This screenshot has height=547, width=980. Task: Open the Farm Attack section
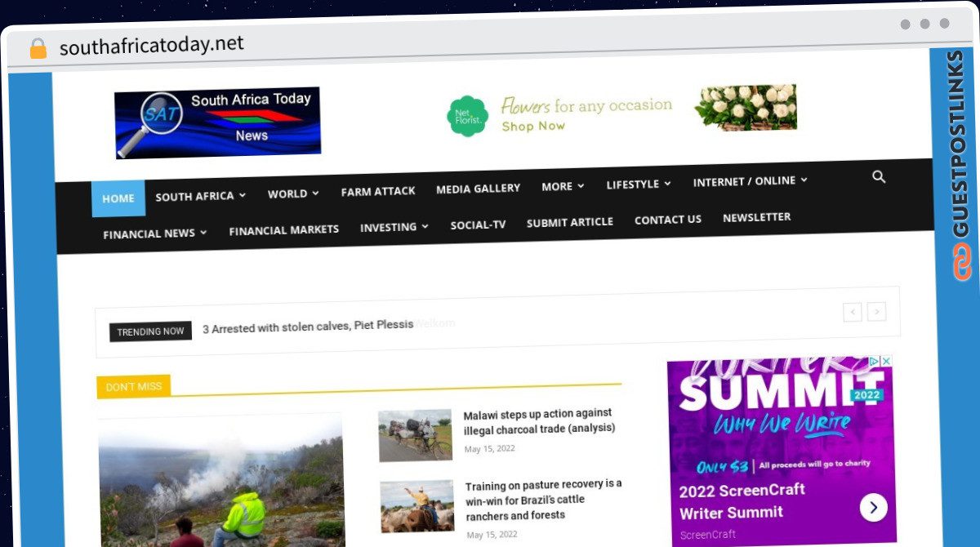click(x=378, y=191)
